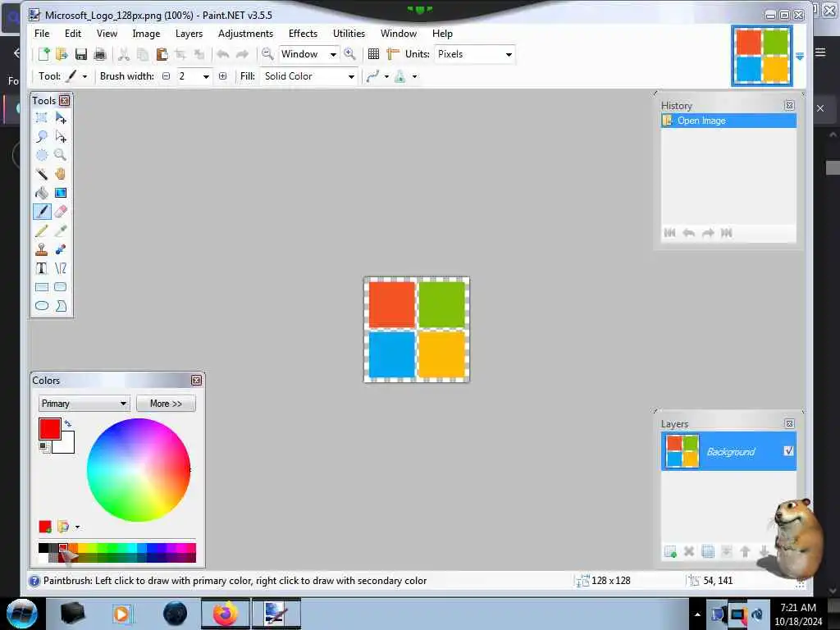The height and width of the screenshot is (630, 840).
Task: Select the Ellipse shape tool
Action: 42,306
